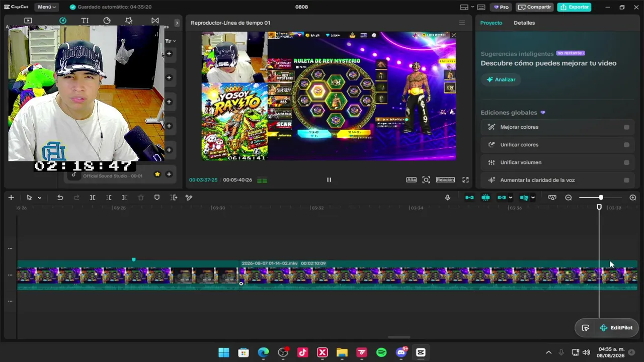644x362 pixels.
Task: Expand the selection tool dropdown arrow
Action: (x=39, y=198)
